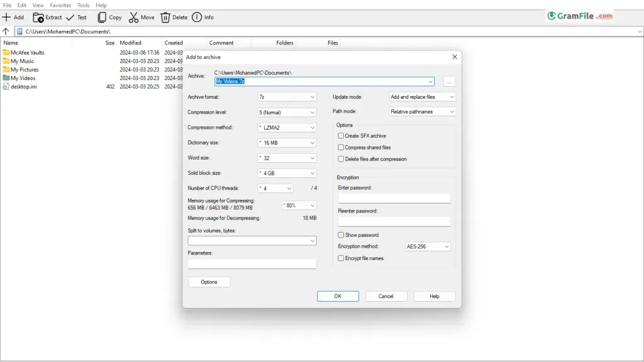Viewport: 644px width, 362px height.
Task: Expand the address bar path dropdown
Action: (x=640, y=31)
